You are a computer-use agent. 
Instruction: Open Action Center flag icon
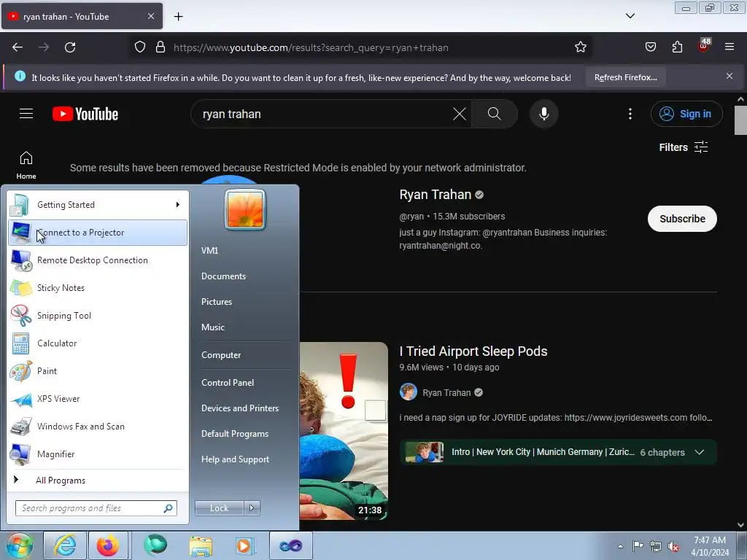pyautogui.click(x=638, y=545)
